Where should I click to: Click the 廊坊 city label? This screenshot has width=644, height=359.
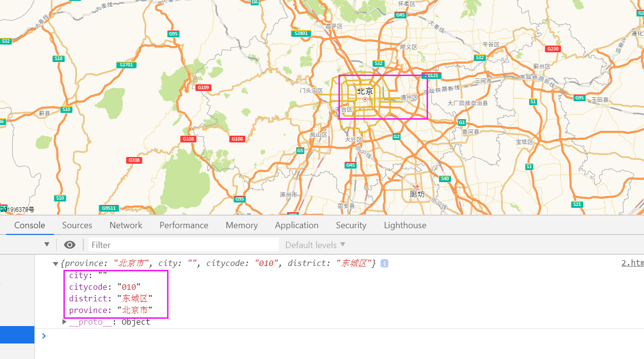(417, 194)
